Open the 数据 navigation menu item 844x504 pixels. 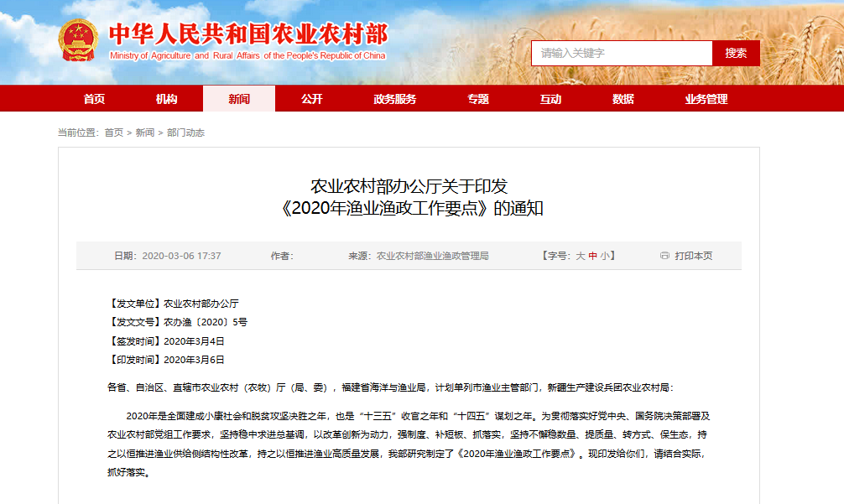(623, 99)
